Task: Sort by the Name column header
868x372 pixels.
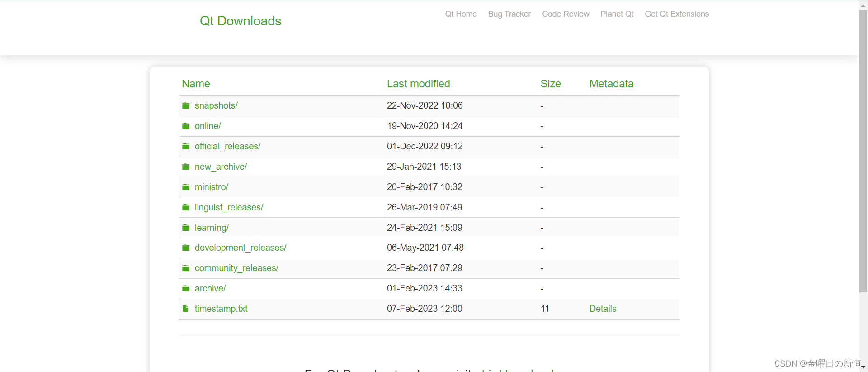Action: click(x=196, y=84)
